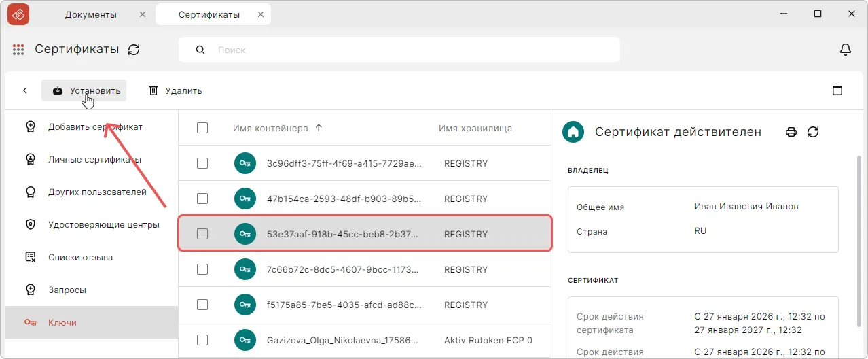Click the green home icon beside Сертификат действителен
The image size is (868, 359).
(573, 132)
